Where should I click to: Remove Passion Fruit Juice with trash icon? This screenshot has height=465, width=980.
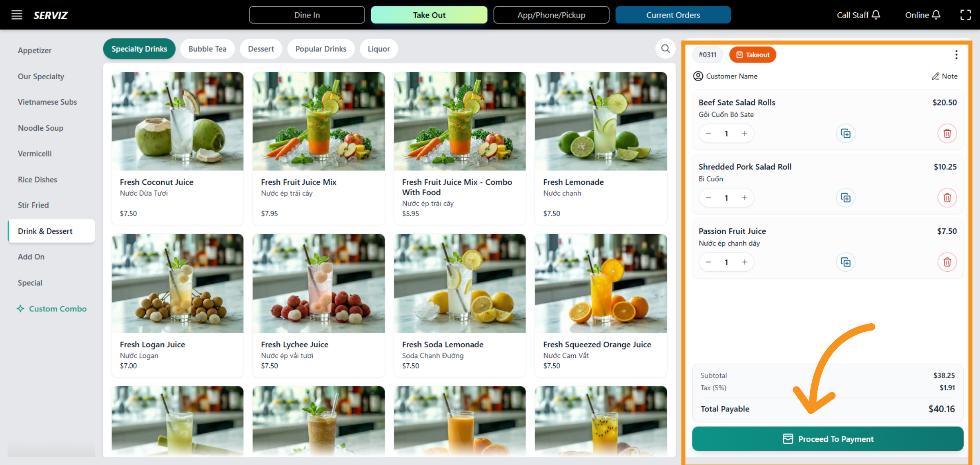947,262
